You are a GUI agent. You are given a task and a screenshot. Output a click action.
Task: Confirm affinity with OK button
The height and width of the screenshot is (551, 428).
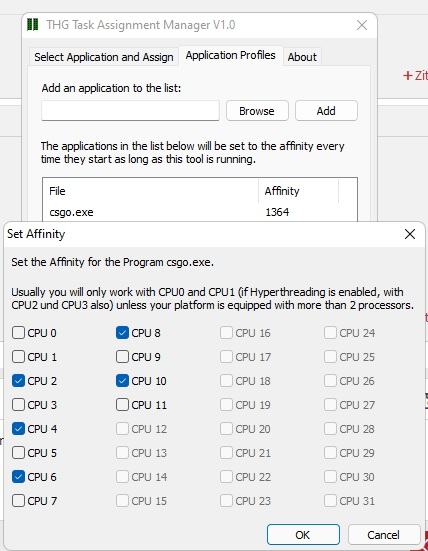pos(303,535)
